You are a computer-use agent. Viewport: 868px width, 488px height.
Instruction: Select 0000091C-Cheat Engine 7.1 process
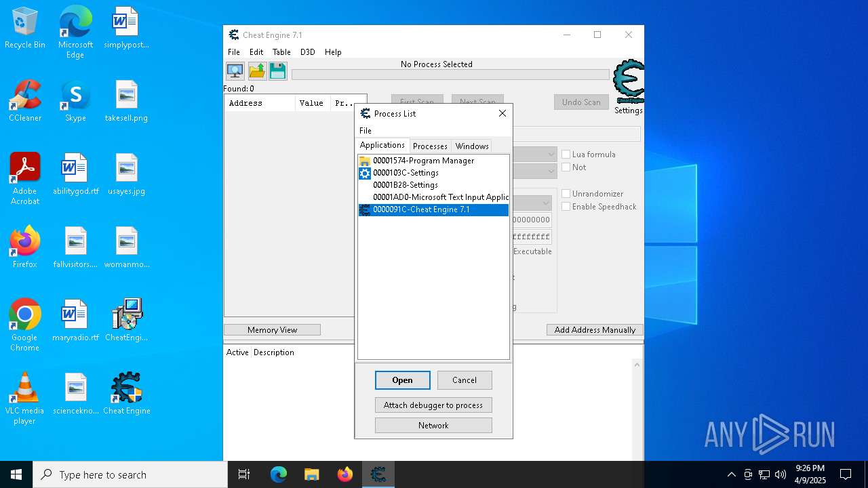[433, 209]
